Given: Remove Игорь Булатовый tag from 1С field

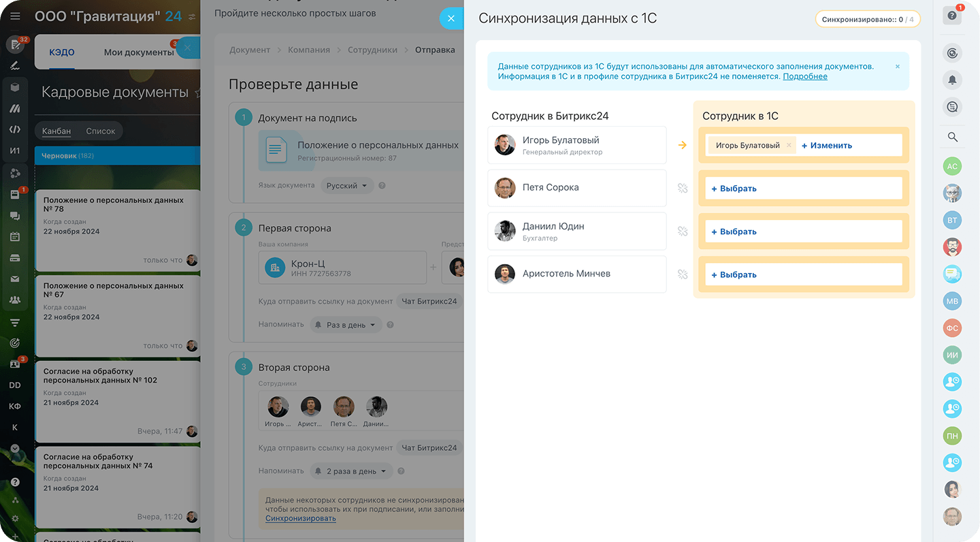Looking at the screenshot, I should (789, 145).
